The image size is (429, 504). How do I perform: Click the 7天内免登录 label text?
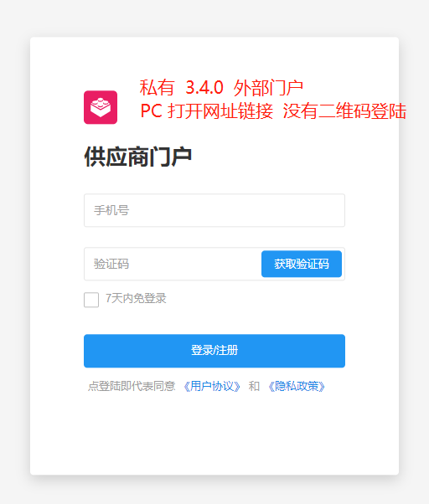point(136,299)
